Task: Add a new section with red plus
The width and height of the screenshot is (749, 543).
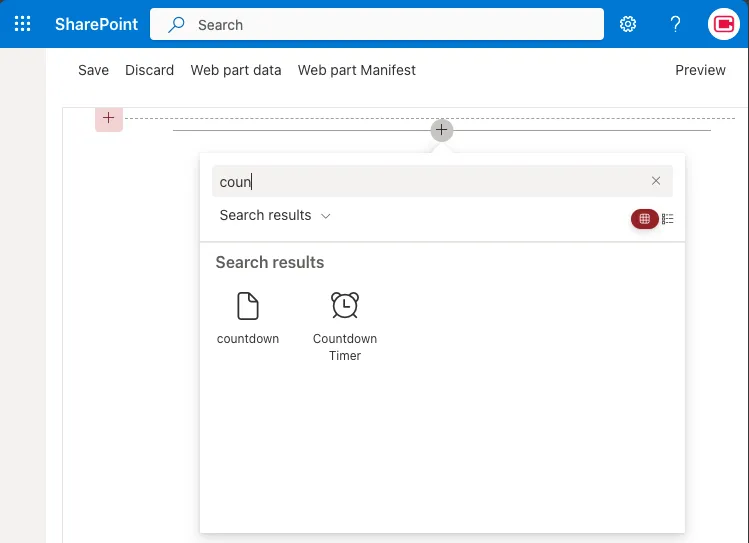Action: pos(109,119)
